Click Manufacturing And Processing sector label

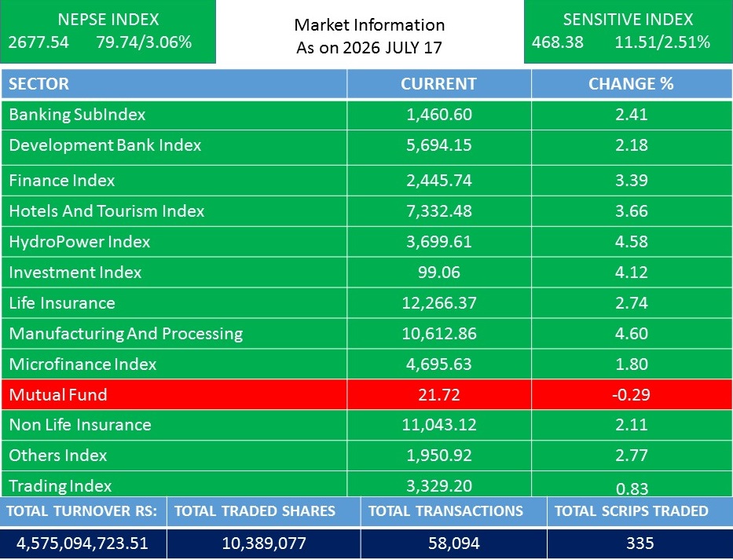(126, 334)
